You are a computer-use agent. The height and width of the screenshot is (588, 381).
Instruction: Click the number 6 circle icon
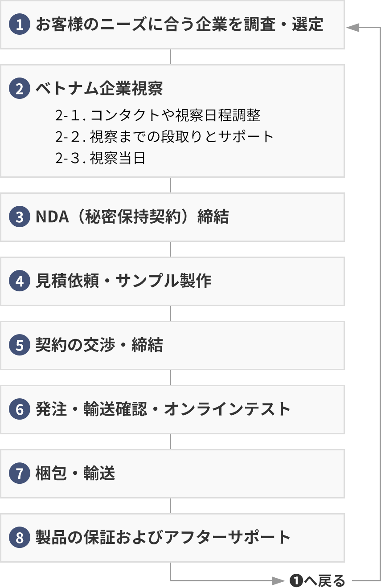coord(19,409)
